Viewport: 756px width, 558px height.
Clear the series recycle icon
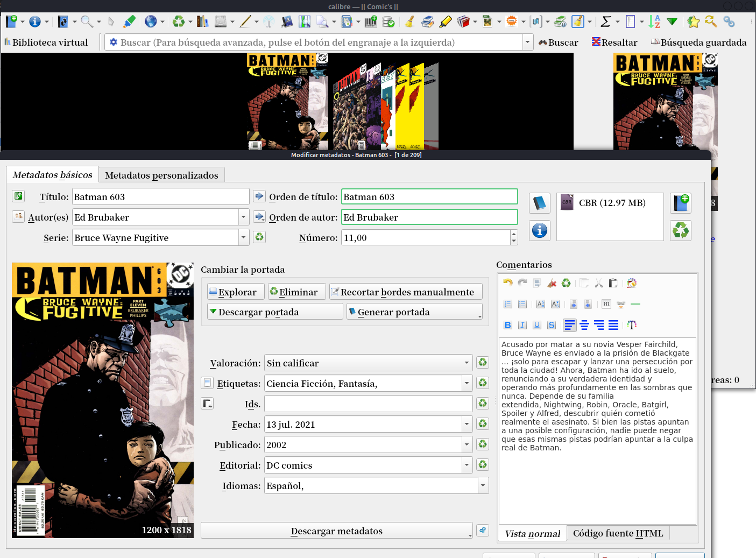[259, 237]
